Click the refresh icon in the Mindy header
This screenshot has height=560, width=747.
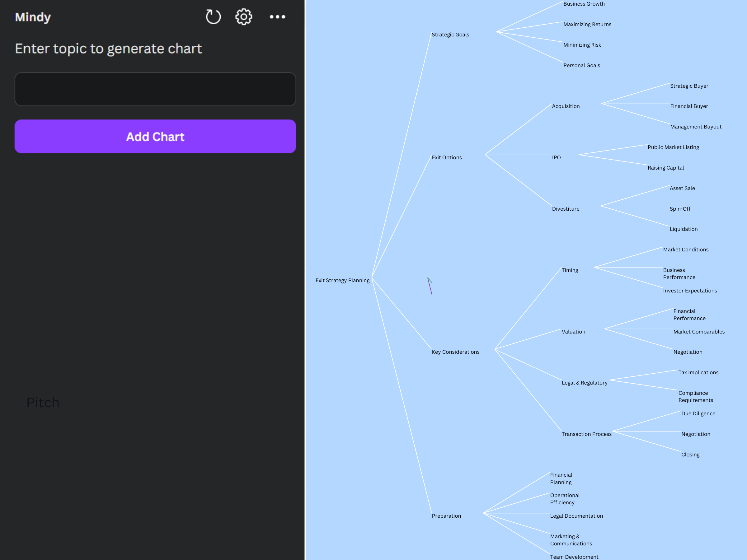pyautogui.click(x=213, y=17)
